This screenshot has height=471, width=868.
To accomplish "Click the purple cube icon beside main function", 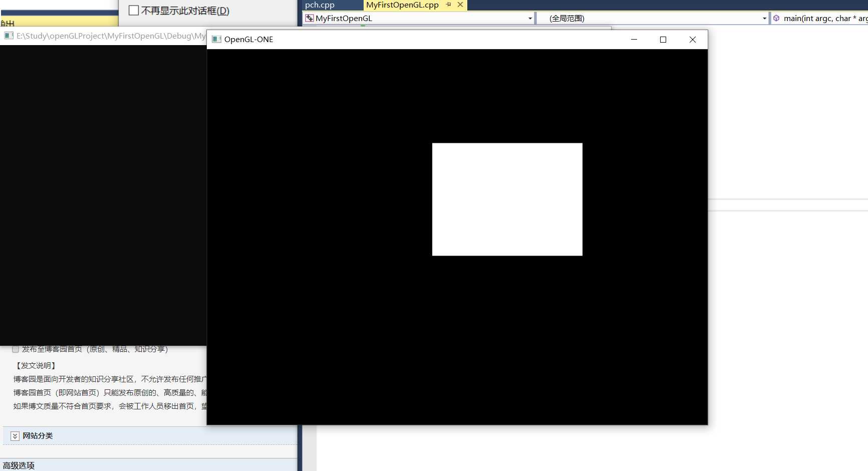I will click(x=776, y=19).
